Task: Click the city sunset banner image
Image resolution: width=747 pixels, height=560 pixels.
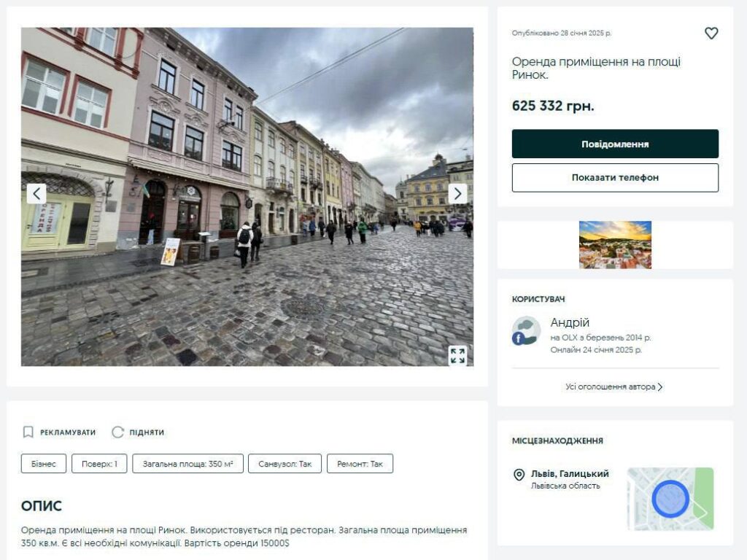Action: pyautogui.click(x=615, y=245)
